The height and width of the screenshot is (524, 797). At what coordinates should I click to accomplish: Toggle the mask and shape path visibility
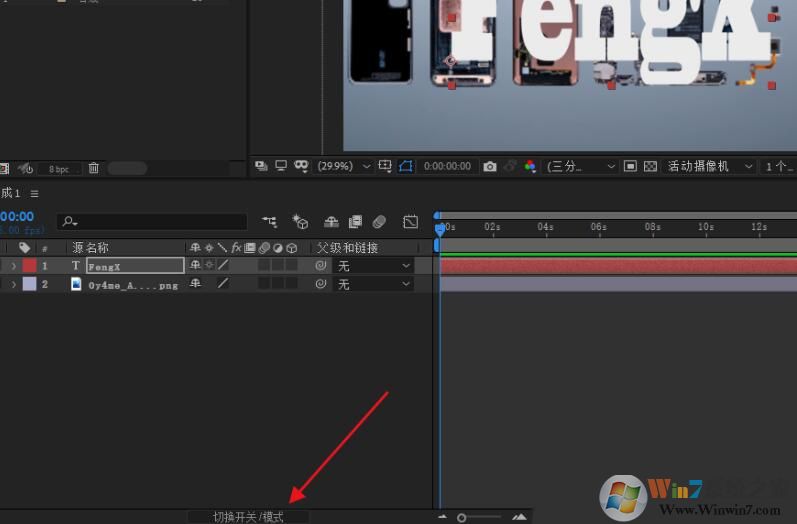click(406, 166)
